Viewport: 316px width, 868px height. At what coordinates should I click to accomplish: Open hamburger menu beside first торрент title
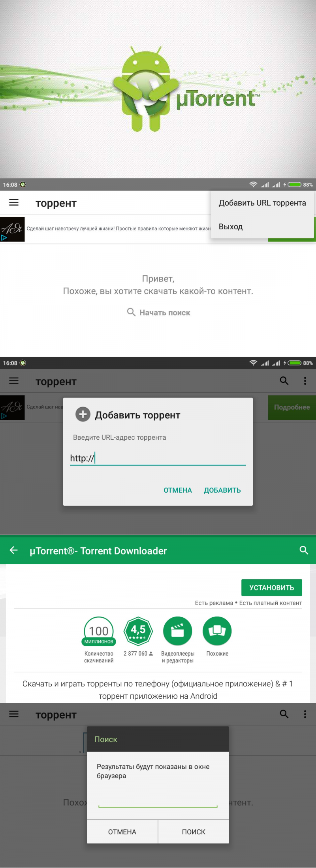tap(14, 203)
